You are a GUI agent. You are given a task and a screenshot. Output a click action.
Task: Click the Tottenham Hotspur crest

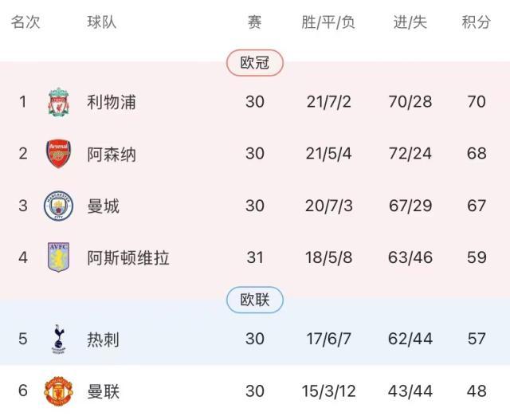click(58, 339)
